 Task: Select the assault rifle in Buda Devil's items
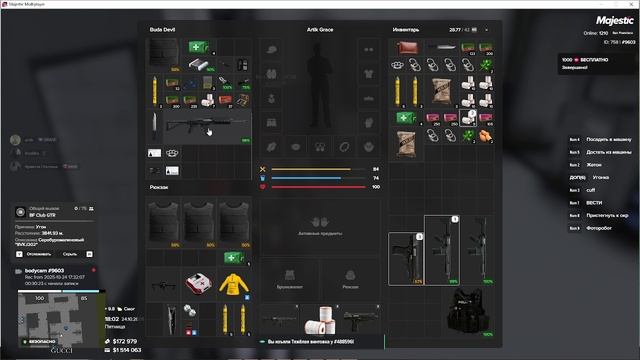tap(207, 127)
